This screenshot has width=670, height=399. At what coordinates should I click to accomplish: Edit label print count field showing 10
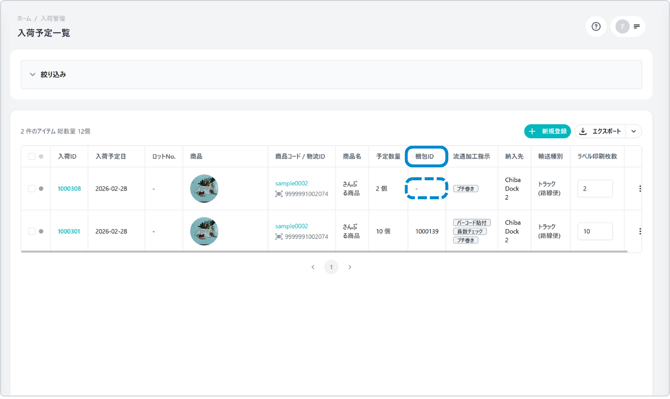(595, 231)
